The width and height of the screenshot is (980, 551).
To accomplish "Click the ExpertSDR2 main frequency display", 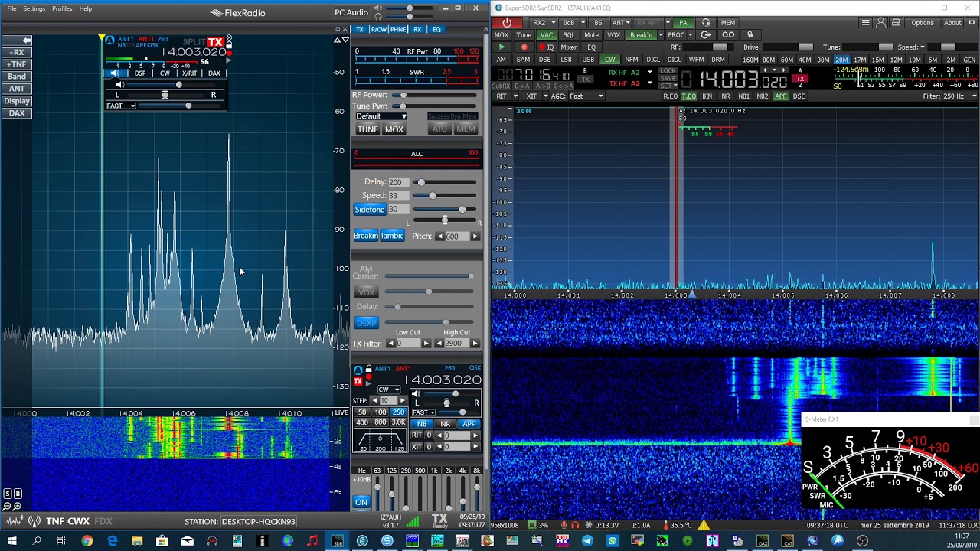I will point(733,79).
